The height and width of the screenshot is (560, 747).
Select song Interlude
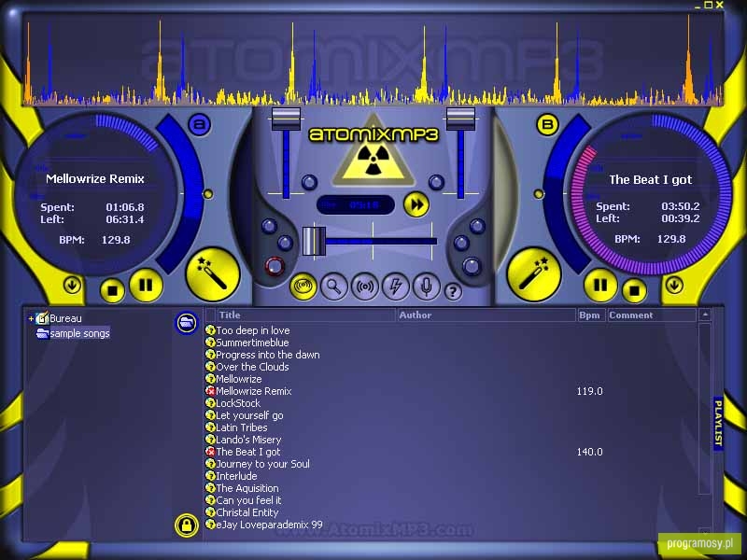tap(236, 476)
